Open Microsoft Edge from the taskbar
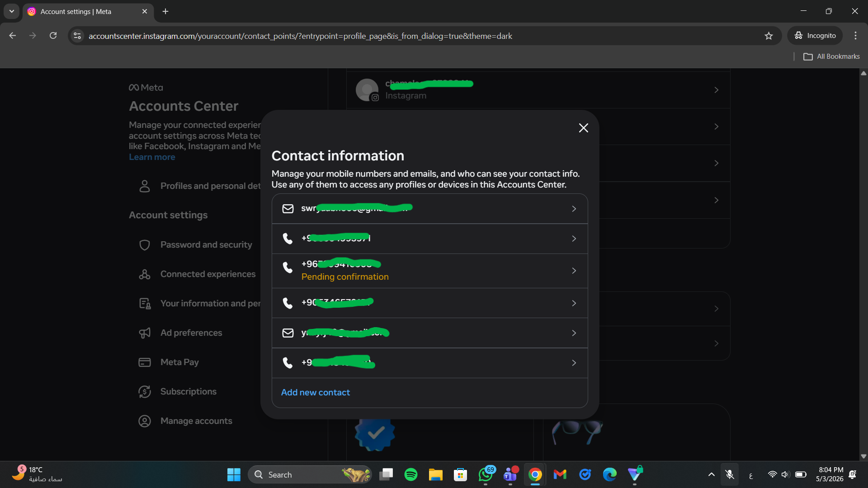Image resolution: width=868 pixels, height=488 pixels. [x=610, y=474]
